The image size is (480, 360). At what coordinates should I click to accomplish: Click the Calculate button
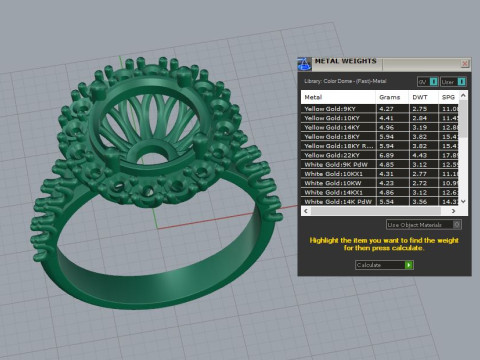384,265
